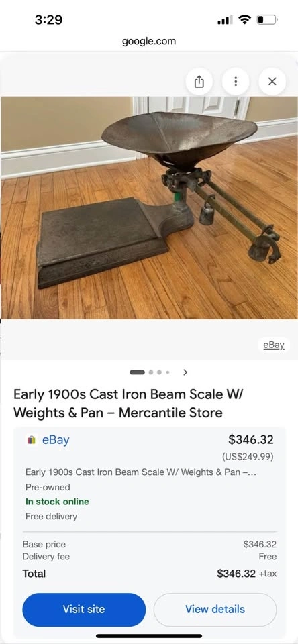Advance to the next photo with the chevron
The height and width of the screenshot is (644, 298).
(185, 372)
